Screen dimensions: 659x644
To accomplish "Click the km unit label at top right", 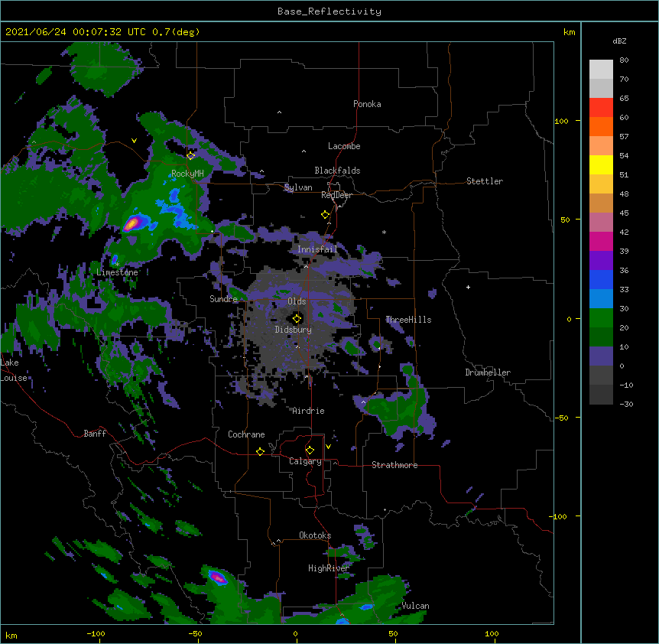I will 570,32.
